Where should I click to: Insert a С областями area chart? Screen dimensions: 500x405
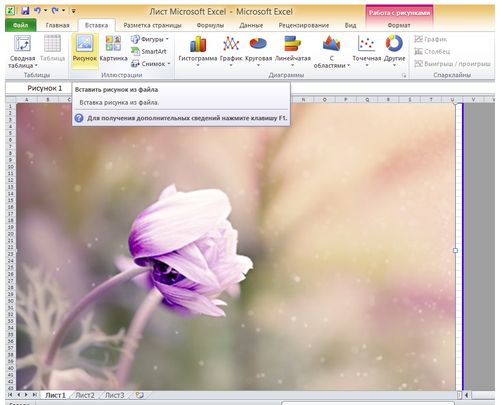tap(332, 52)
